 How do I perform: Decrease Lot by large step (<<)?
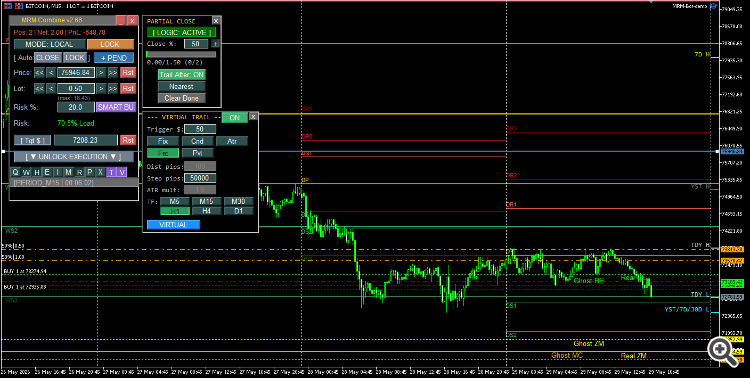(39, 89)
